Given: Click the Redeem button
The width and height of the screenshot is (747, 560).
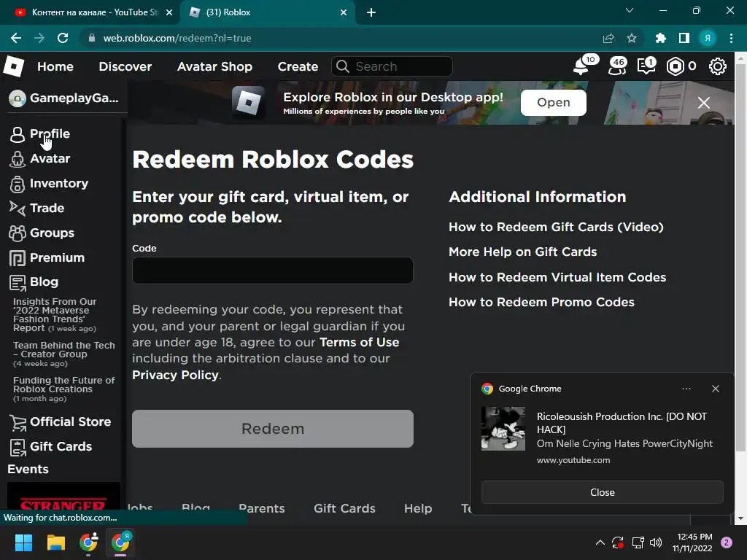Looking at the screenshot, I should pos(273,429).
